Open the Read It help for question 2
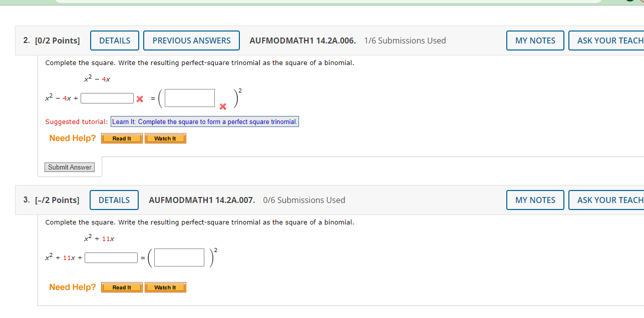 121,138
